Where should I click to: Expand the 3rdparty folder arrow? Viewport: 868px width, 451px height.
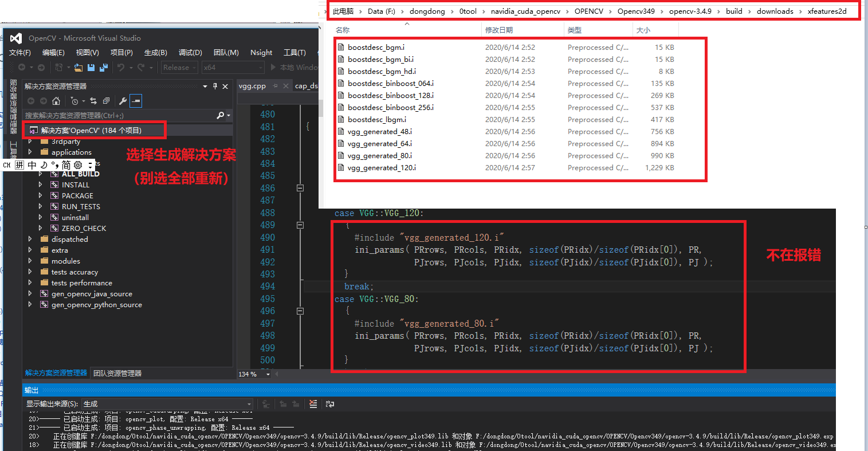pyautogui.click(x=30, y=142)
